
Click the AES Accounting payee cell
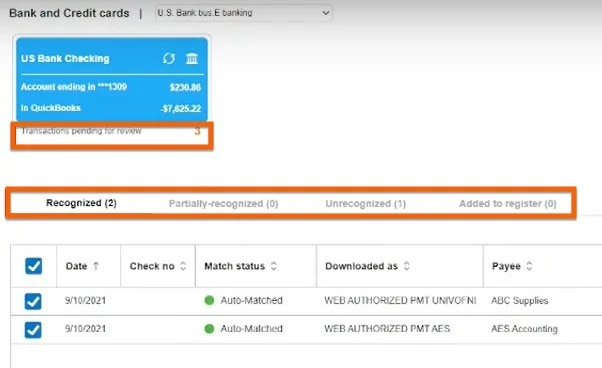pyautogui.click(x=524, y=329)
